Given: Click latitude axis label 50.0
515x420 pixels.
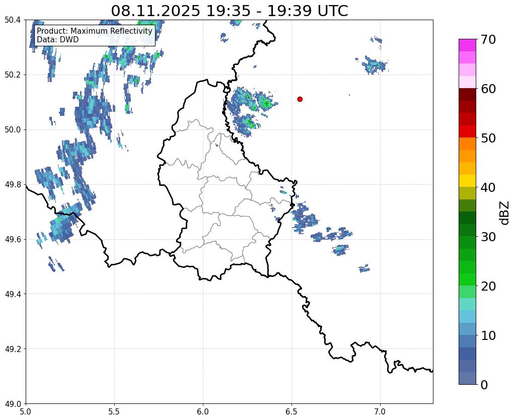Looking at the screenshot, I should pos(13,130).
